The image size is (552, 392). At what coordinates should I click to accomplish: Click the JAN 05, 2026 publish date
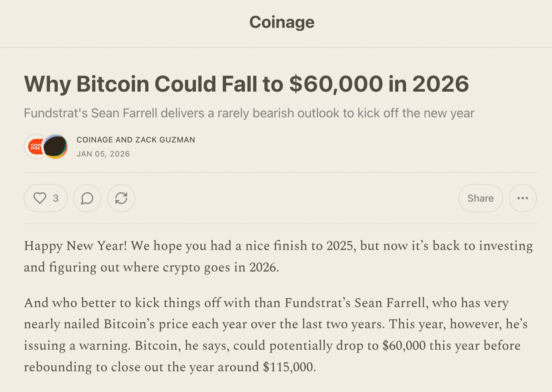coord(103,154)
